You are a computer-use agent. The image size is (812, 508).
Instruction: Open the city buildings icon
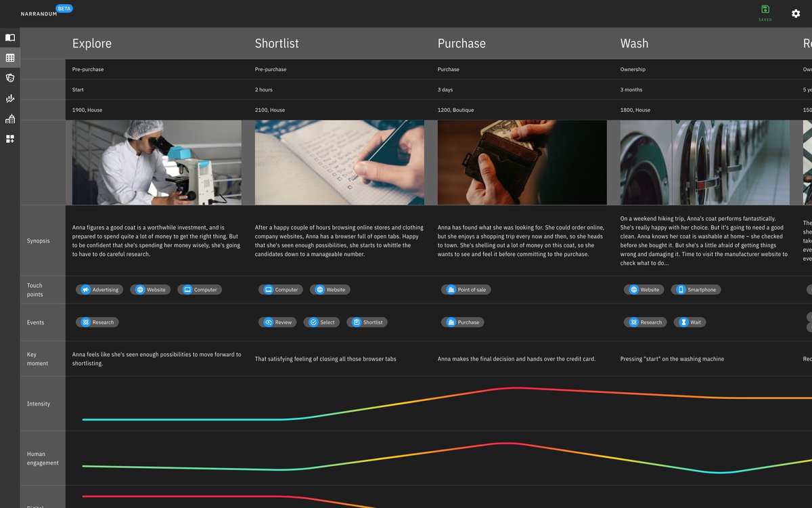pos(10,119)
